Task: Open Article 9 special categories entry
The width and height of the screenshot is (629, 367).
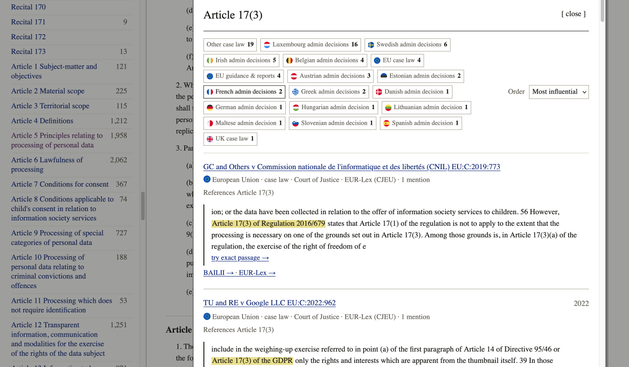Action: pos(57,237)
